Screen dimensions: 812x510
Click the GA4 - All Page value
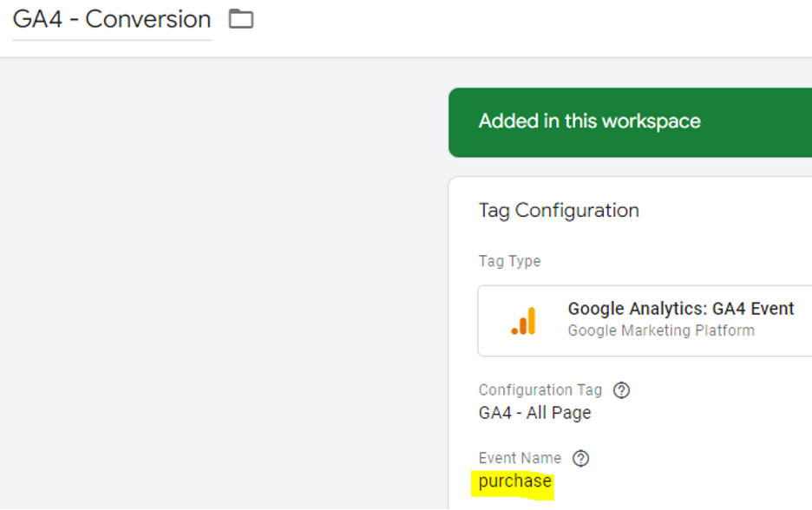coord(534,413)
